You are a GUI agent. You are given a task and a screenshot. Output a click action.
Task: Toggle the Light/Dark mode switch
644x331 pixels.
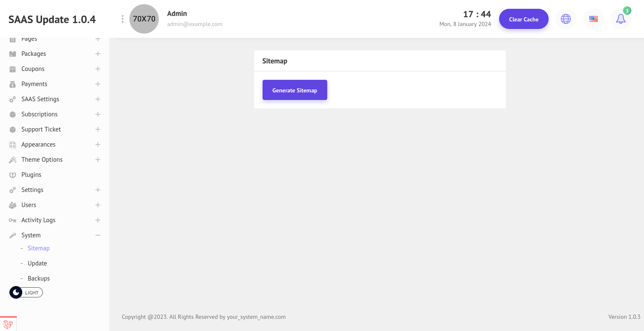[x=26, y=292]
